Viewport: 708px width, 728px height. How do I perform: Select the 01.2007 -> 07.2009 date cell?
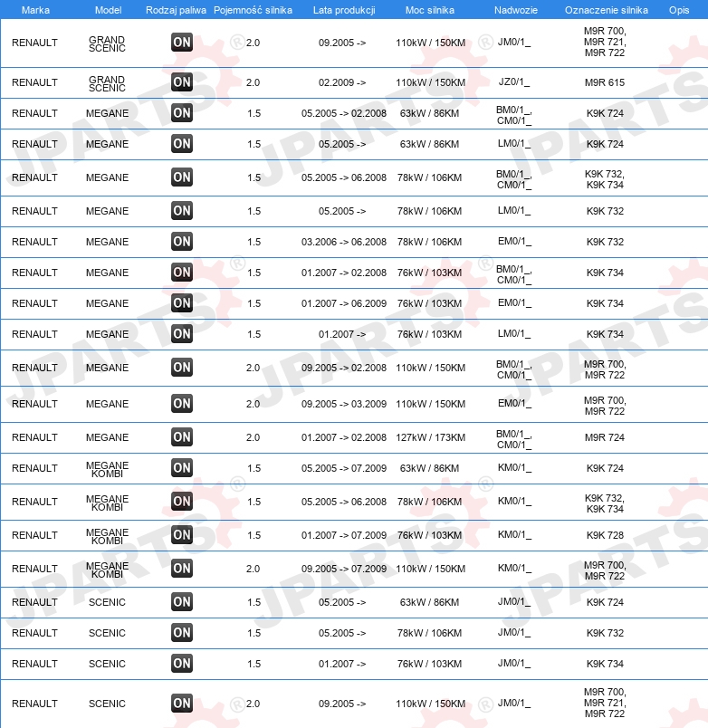pos(343,535)
